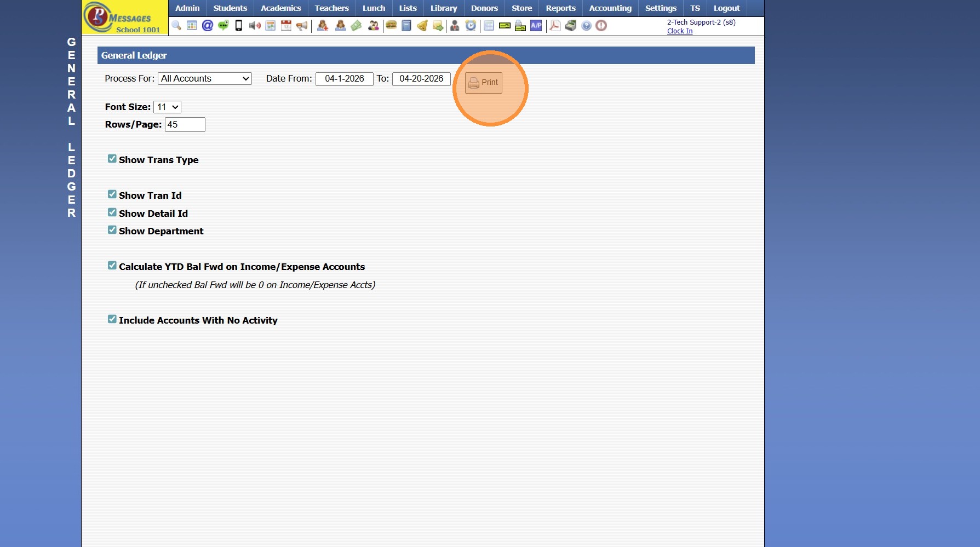Click Logout in the menu bar

click(727, 8)
